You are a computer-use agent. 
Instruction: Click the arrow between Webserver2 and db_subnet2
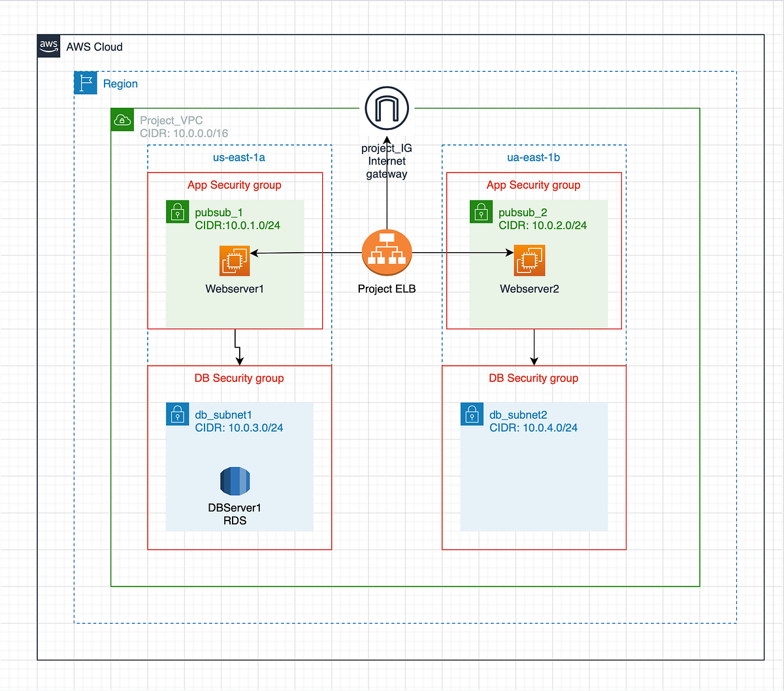(534, 346)
